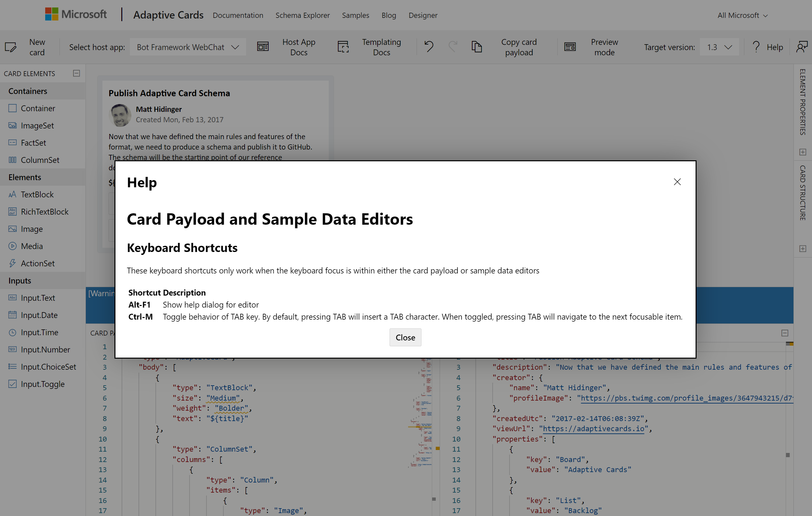Open the host app dropdown Bot Framework WebChat
Screen dimensions: 812x516
point(188,47)
